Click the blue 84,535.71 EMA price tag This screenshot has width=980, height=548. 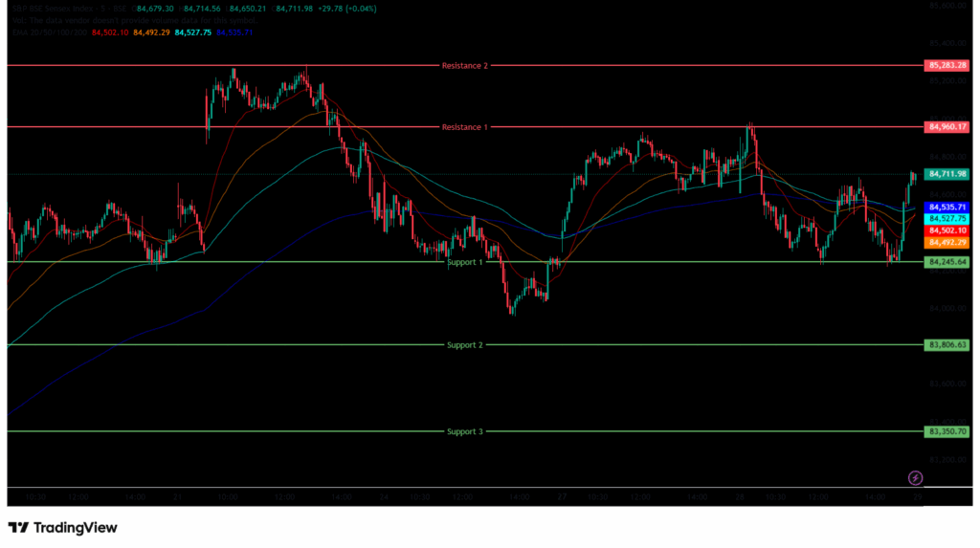tap(947, 207)
